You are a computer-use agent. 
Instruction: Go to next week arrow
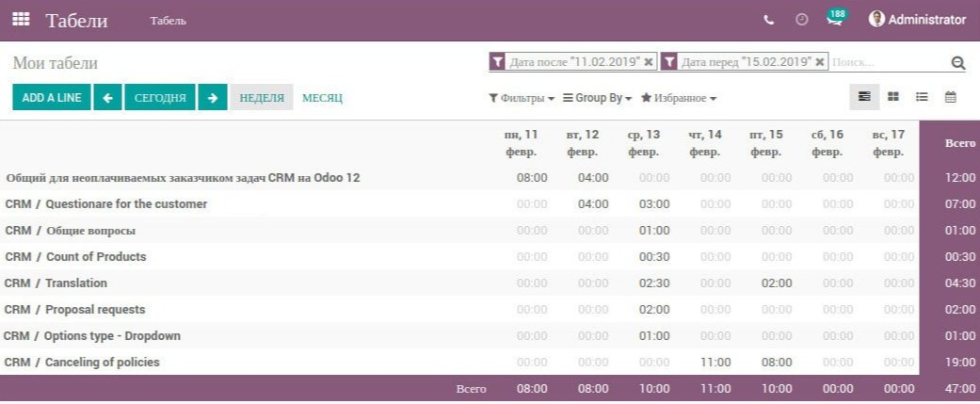click(x=213, y=98)
